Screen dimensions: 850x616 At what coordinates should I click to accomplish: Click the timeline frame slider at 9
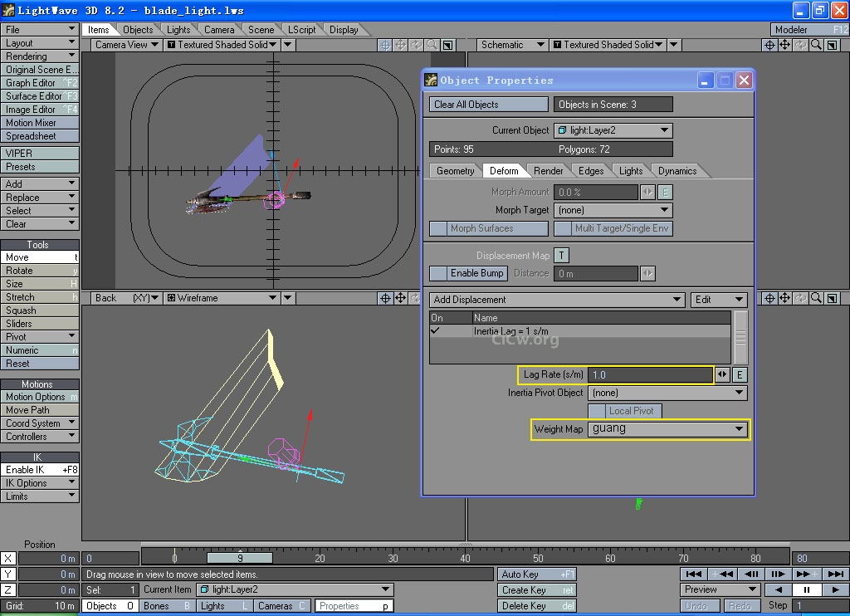pyautogui.click(x=240, y=558)
